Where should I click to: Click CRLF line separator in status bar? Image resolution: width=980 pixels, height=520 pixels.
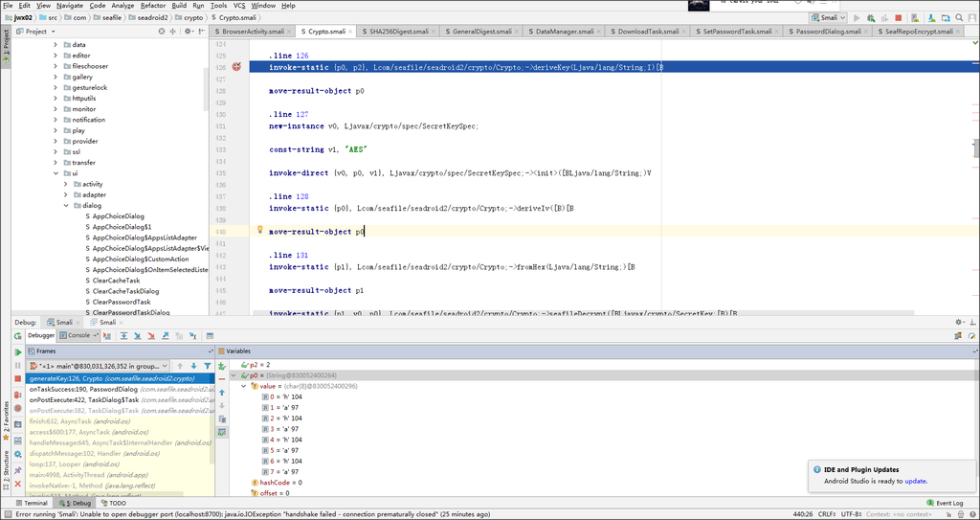[x=825, y=513]
